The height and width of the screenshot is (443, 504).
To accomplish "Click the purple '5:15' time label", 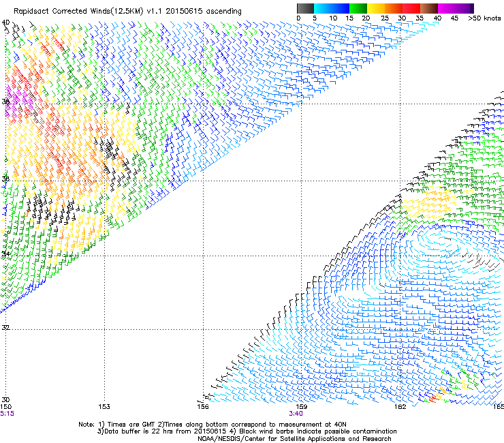I will coord(7,414).
